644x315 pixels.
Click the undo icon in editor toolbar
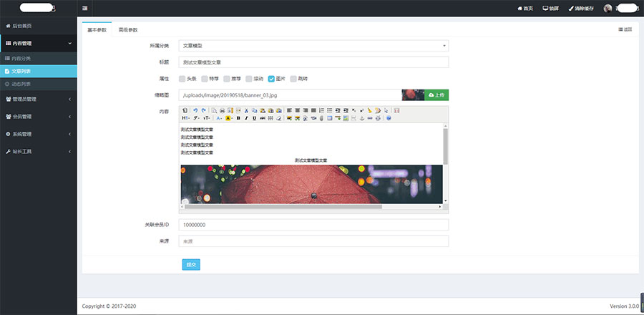pos(195,110)
